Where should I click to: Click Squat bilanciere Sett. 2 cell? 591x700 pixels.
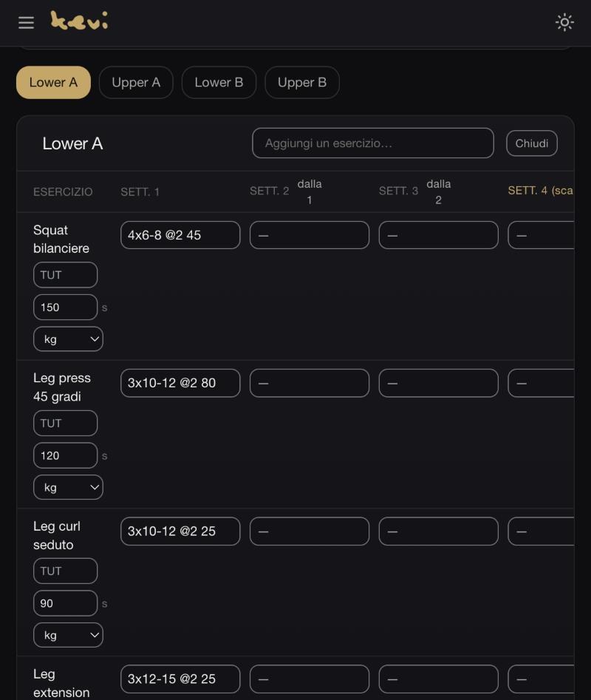point(310,235)
